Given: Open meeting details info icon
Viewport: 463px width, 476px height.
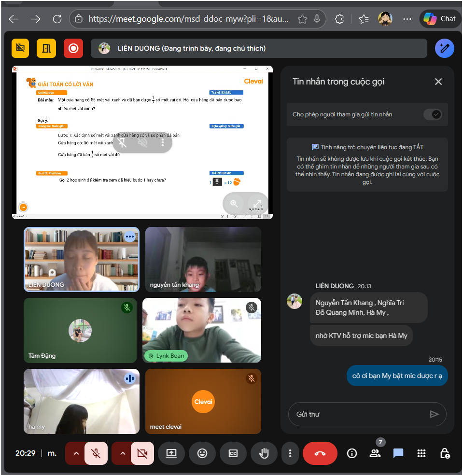Looking at the screenshot, I should coord(352,453).
